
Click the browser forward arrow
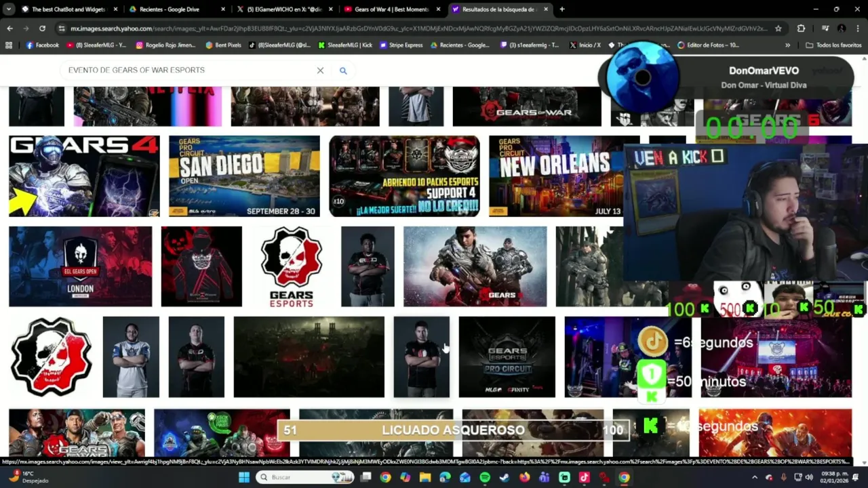(26, 28)
